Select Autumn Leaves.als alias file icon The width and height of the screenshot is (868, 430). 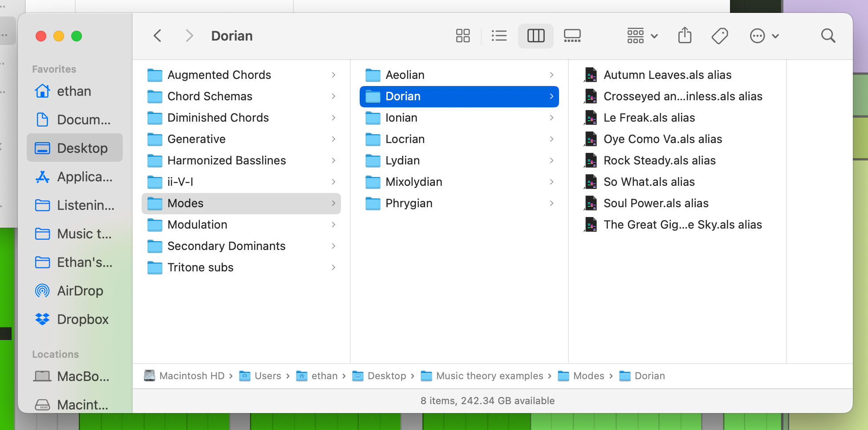pyautogui.click(x=591, y=75)
